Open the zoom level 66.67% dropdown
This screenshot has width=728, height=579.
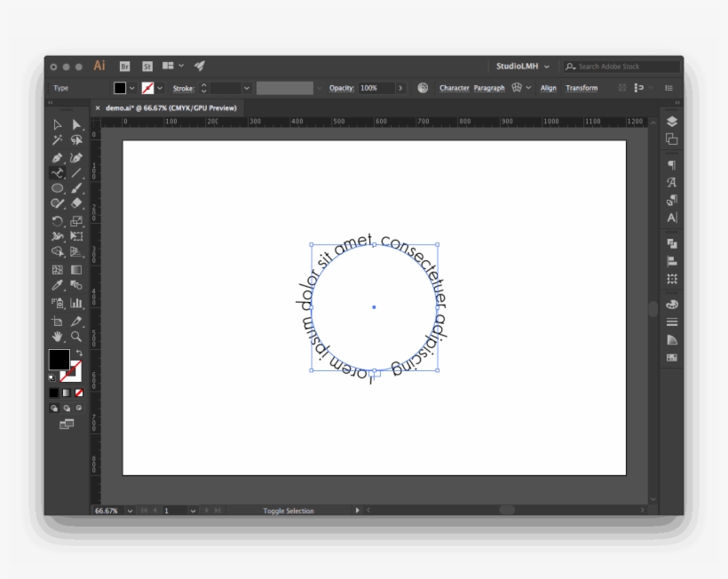point(130,511)
